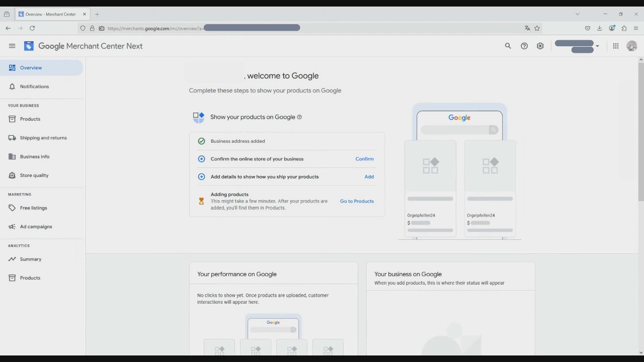Open browser downloads icon

point(599,28)
